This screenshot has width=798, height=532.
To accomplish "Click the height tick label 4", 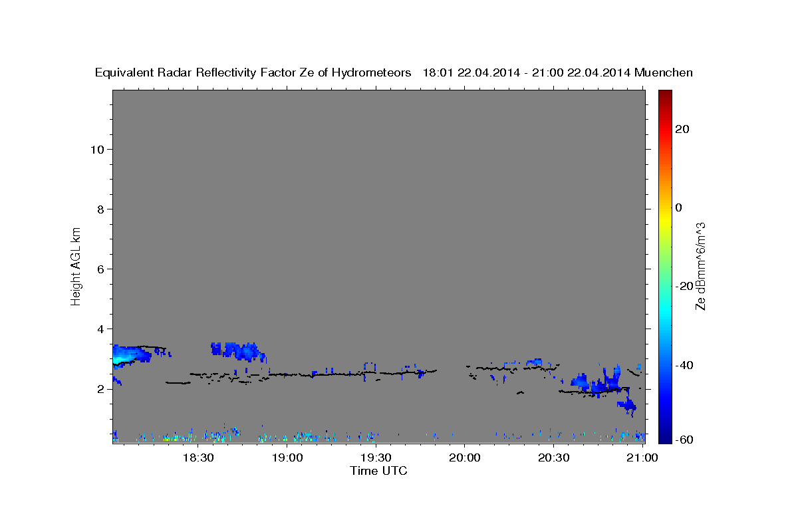I will tap(101, 329).
